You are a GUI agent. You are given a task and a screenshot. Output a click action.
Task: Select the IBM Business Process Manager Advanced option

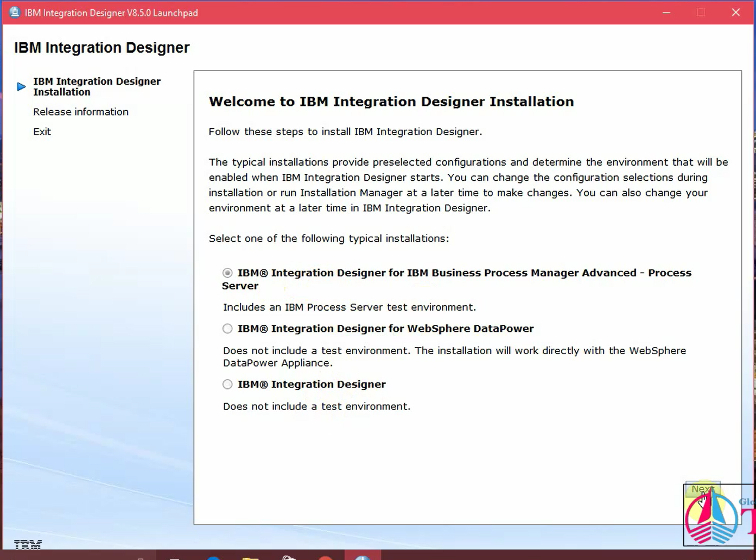tap(227, 273)
